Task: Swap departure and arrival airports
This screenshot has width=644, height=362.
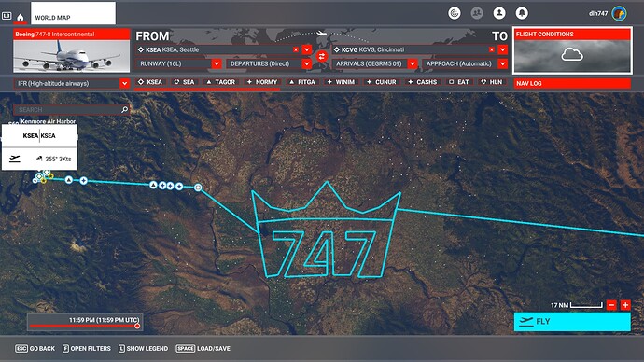Action: click(322, 56)
